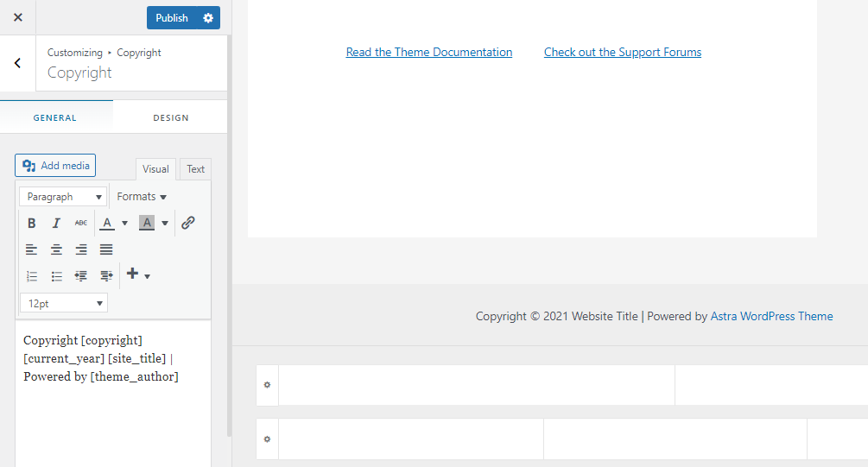Image resolution: width=868 pixels, height=467 pixels.
Task: Open the Paragraph format dropdown
Action: 63,197
